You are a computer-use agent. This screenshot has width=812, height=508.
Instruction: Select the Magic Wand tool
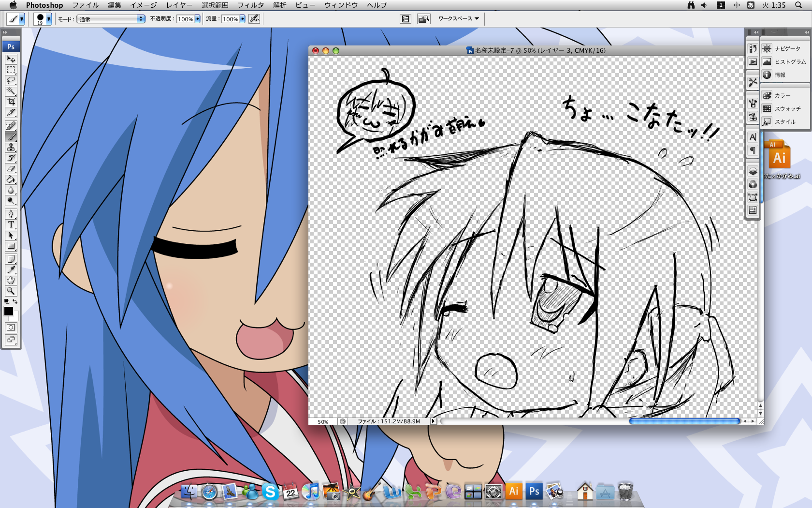click(11, 91)
